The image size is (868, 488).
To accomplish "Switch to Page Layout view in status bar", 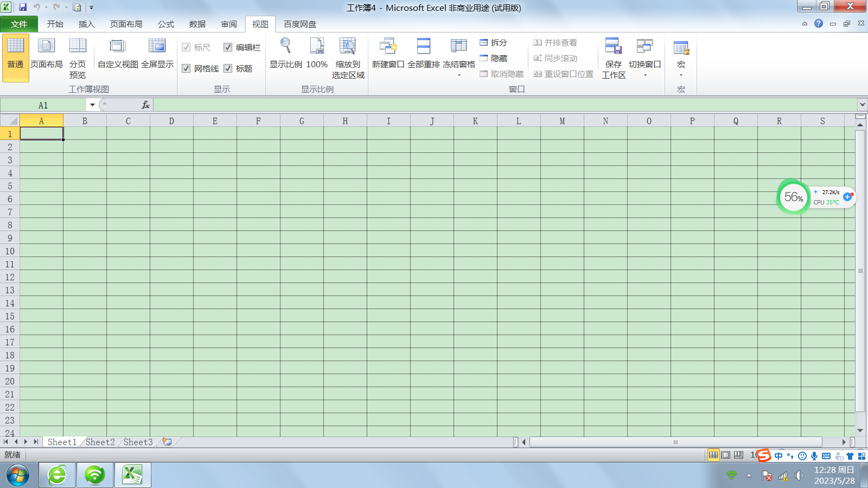I will click(726, 455).
